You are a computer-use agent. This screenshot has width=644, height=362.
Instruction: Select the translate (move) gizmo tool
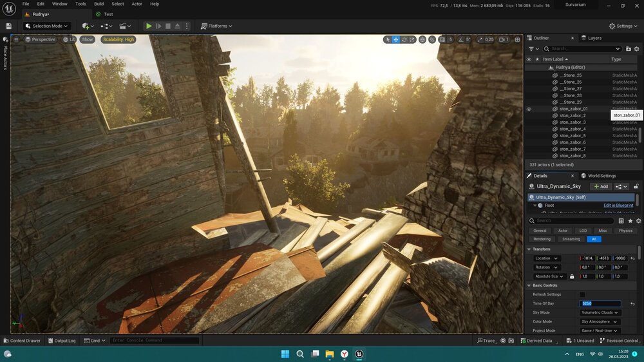(395, 39)
